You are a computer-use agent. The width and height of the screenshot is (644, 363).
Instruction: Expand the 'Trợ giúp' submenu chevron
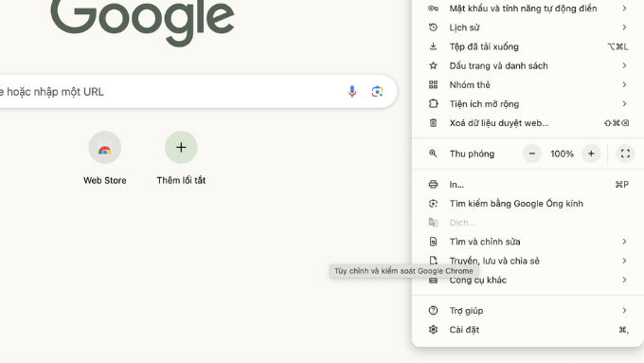click(x=624, y=310)
